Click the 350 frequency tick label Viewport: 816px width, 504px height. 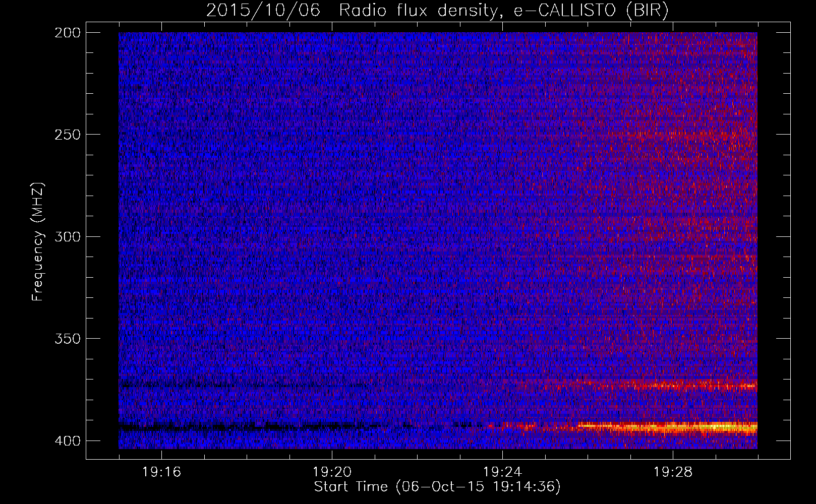point(67,339)
